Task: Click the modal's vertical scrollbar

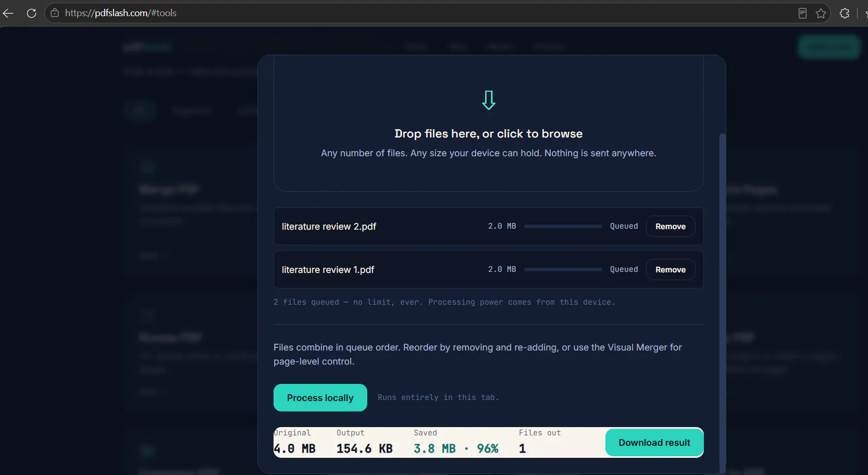Action: coord(722,302)
